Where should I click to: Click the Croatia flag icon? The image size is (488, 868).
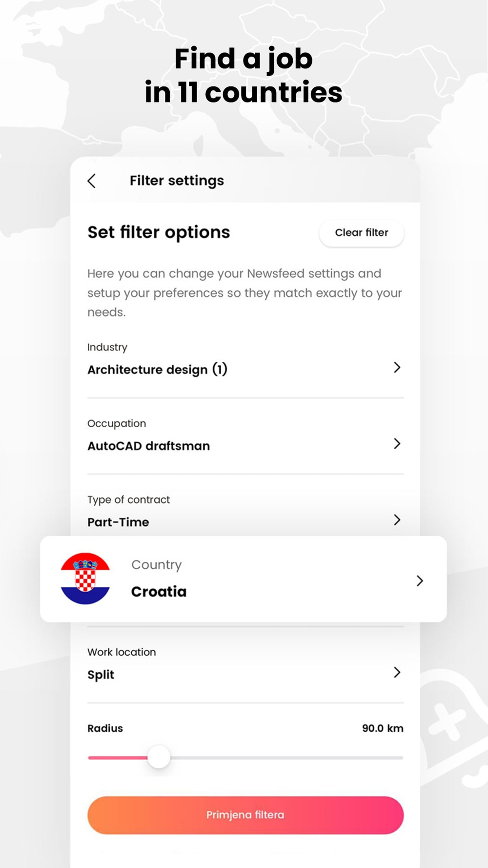pyautogui.click(x=85, y=579)
